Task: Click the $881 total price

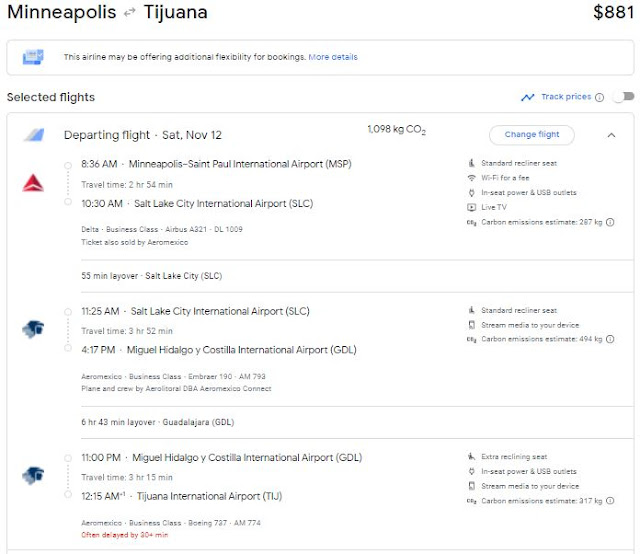Action: click(x=612, y=13)
